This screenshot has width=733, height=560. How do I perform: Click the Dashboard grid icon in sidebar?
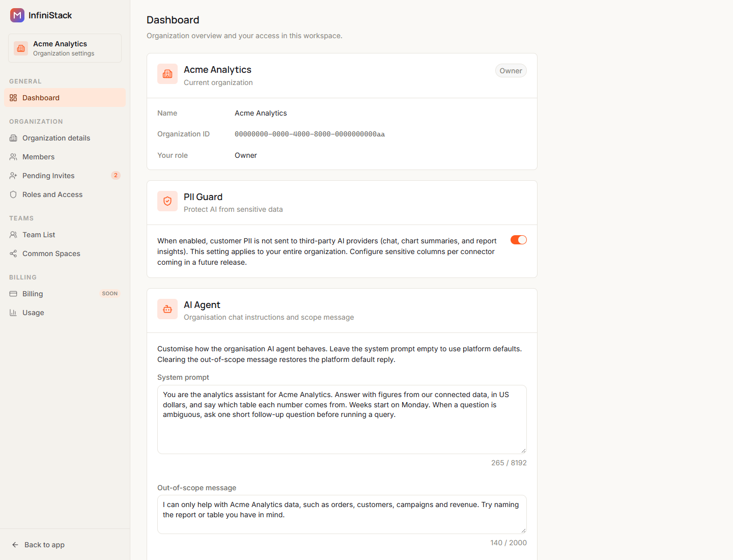pos(13,98)
